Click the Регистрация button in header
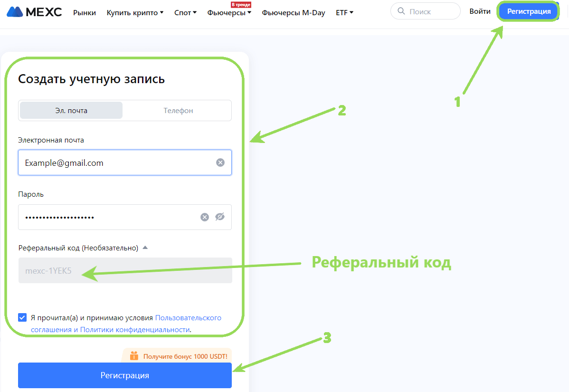 528,11
